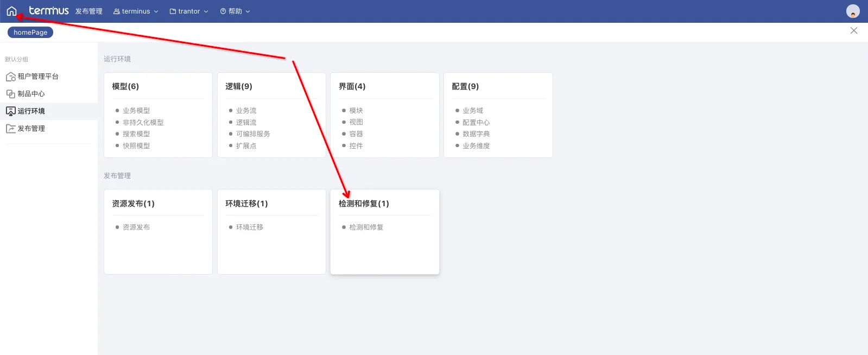Click the trantor folder icon

tap(173, 11)
